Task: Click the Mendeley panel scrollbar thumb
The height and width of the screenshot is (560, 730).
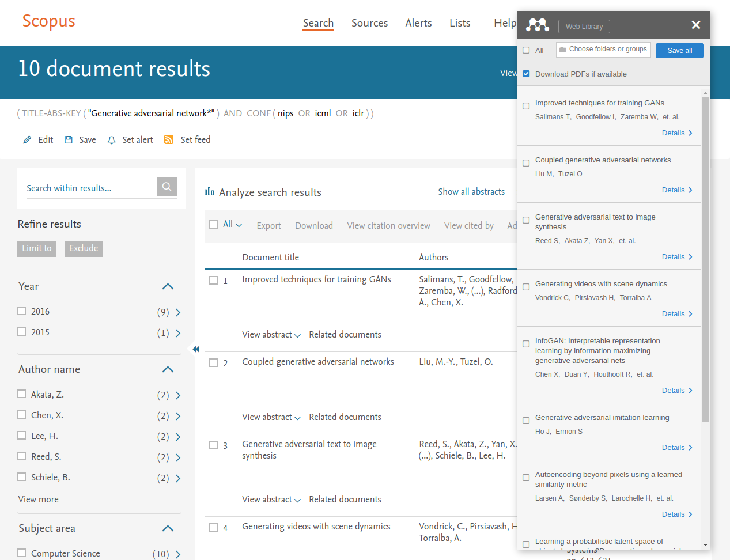Action: tap(705, 259)
